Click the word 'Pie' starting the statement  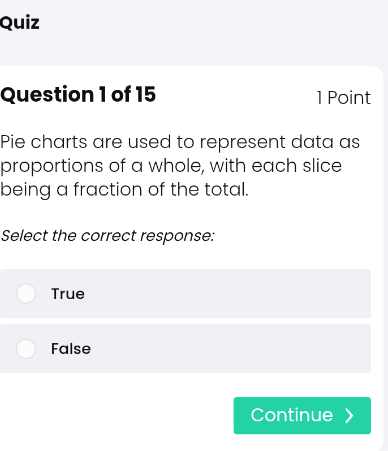coord(13,142)
